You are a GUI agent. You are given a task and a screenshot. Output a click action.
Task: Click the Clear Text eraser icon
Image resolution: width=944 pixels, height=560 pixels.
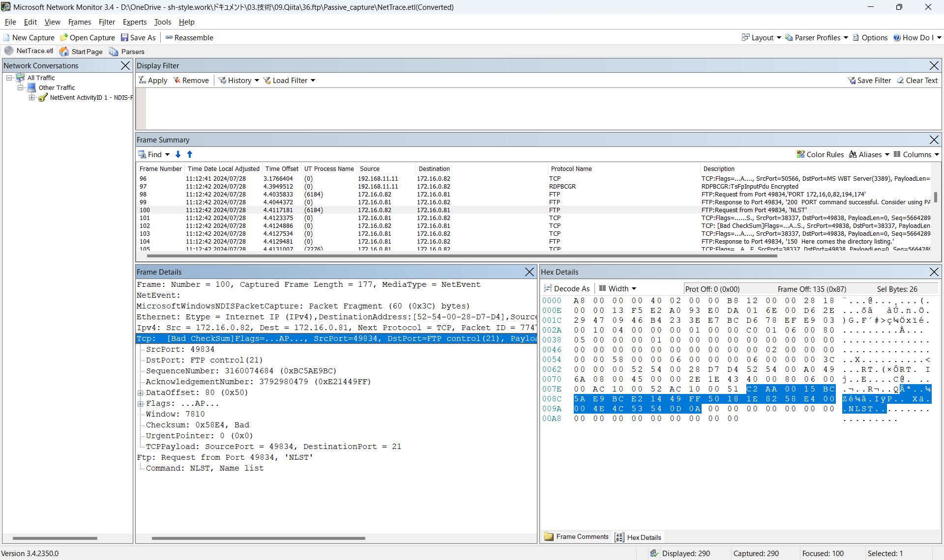coord(900,81)
